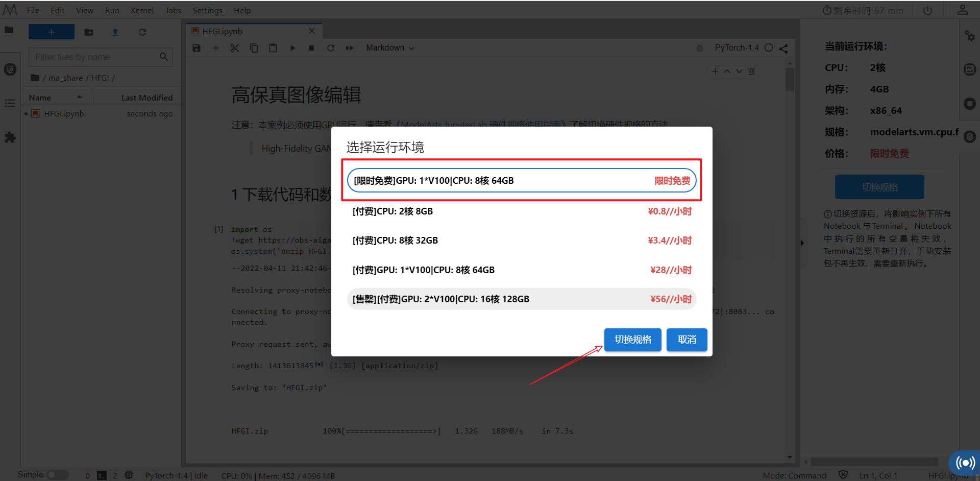Interrupt the kernel with stop icon
Image resolution: width=980 pixels, height=481 pixels.
pyautogui.click(x=311, y=48)
